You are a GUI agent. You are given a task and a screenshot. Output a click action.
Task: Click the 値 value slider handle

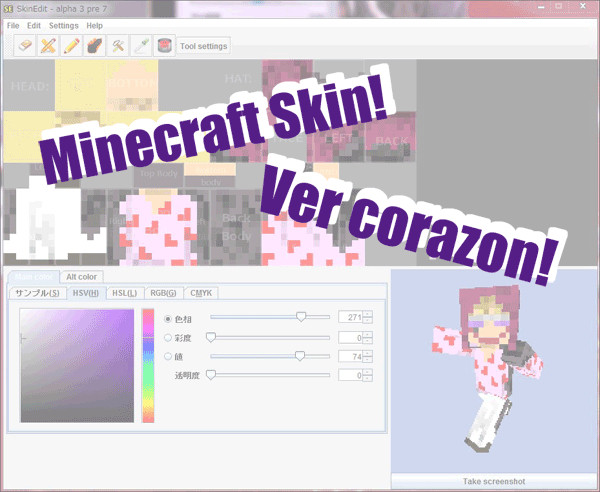tap(300, 356)
